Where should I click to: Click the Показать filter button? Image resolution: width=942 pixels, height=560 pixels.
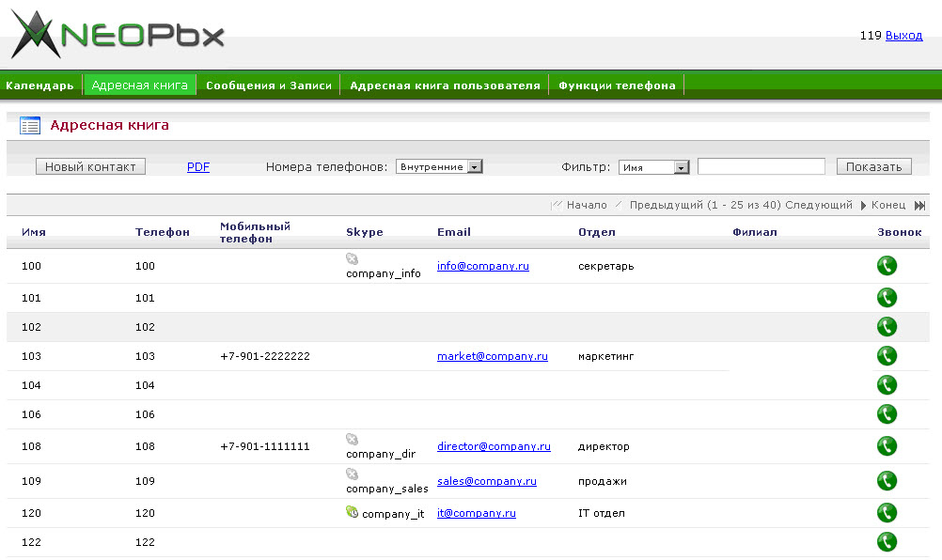tap(874, 167)
